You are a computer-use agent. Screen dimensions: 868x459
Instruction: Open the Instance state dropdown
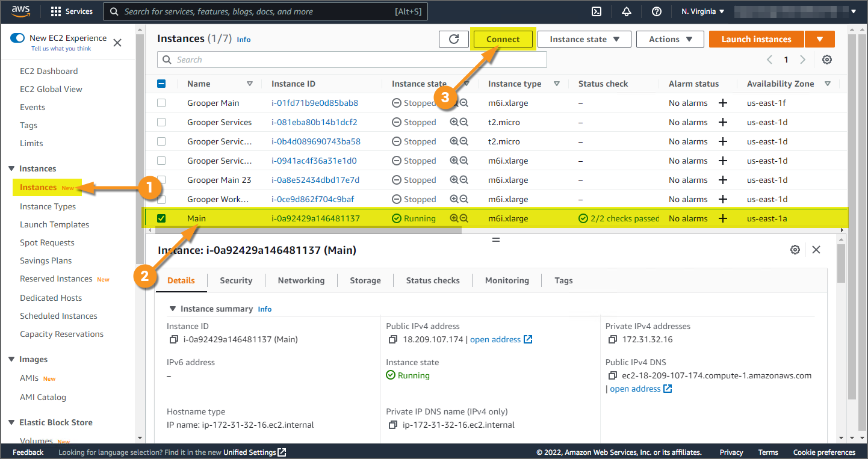click(x=584, y=39)
